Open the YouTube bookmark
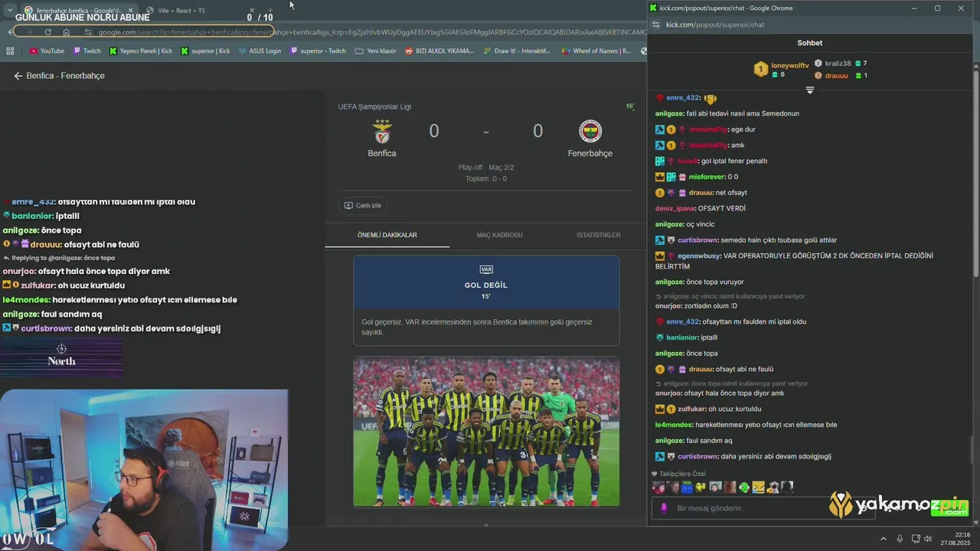This screenshot has width=980, height=551. point(47,51)
